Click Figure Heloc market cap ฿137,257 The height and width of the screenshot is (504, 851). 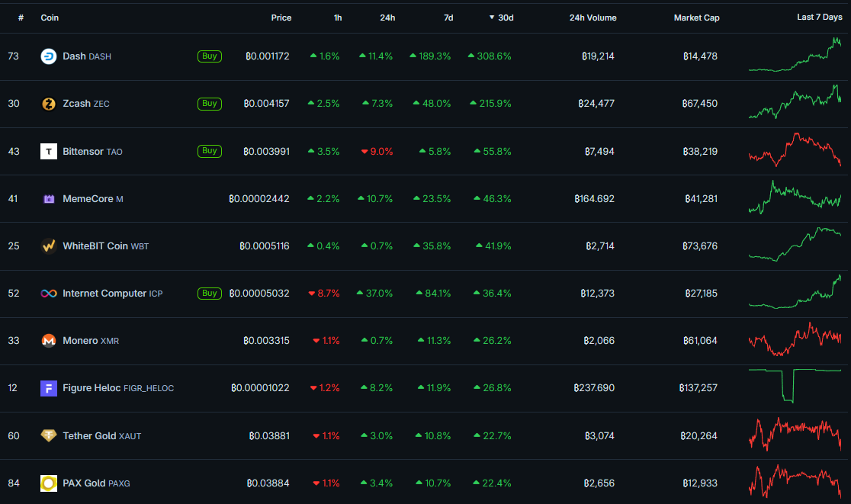tap(698, 388)
